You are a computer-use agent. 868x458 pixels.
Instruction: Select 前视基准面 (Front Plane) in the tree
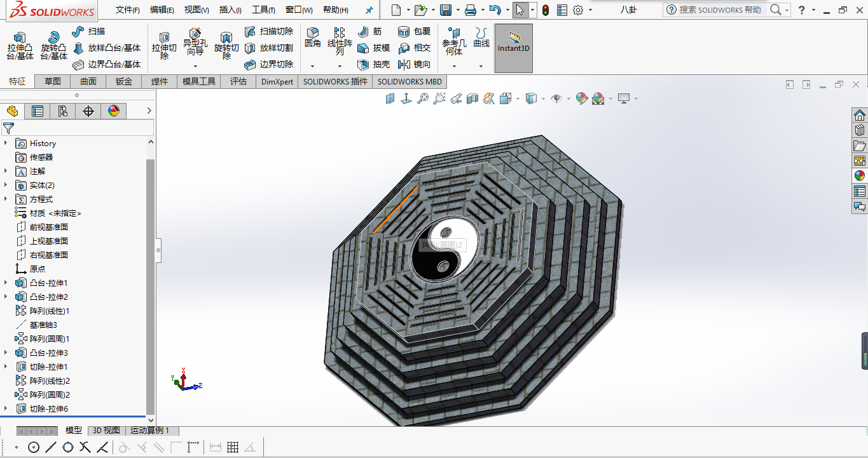click(x=41, y=227)
